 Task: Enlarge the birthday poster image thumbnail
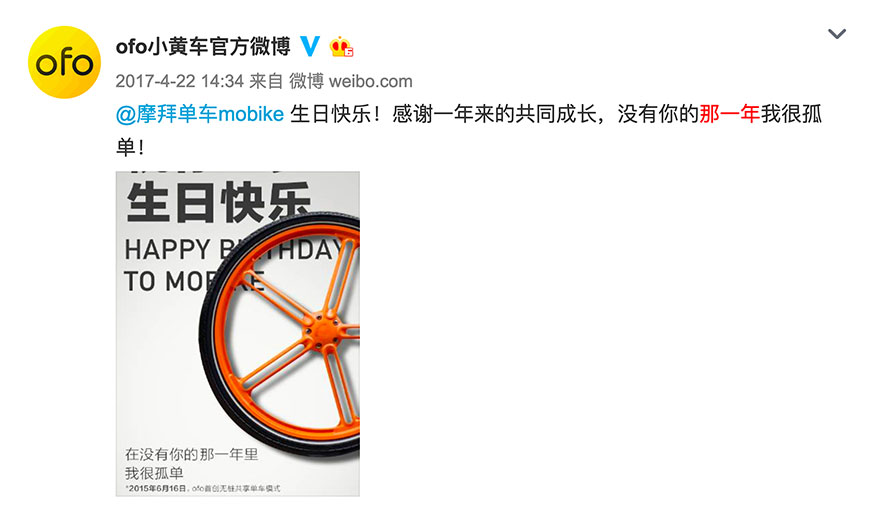click(x=238, y=334)
